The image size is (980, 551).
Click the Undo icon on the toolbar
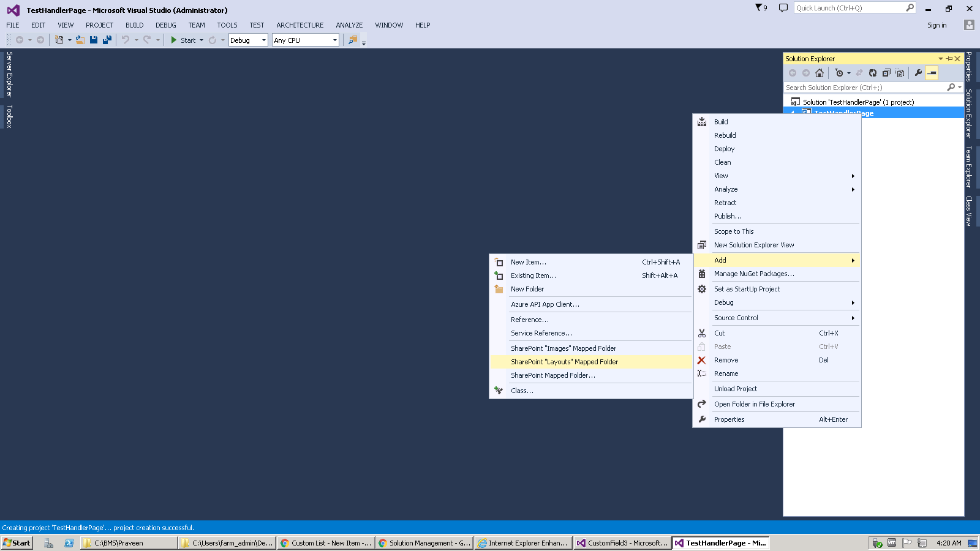tap(126, 40)
